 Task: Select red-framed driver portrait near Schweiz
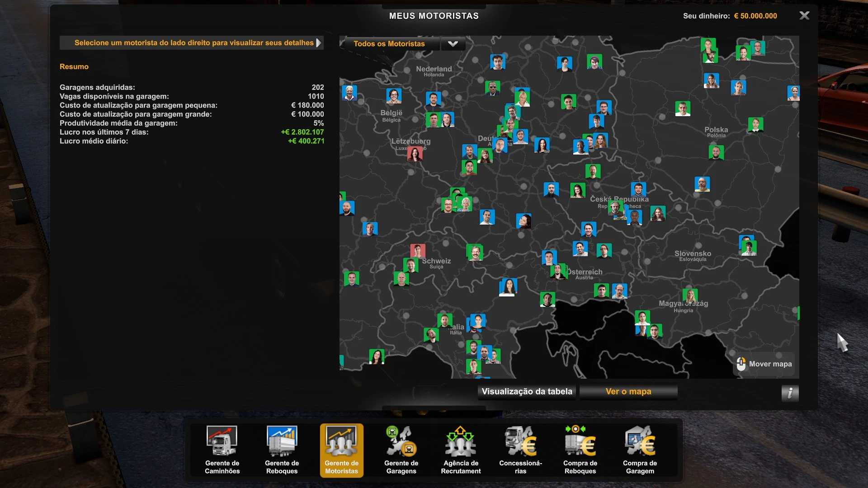point(417,251)
